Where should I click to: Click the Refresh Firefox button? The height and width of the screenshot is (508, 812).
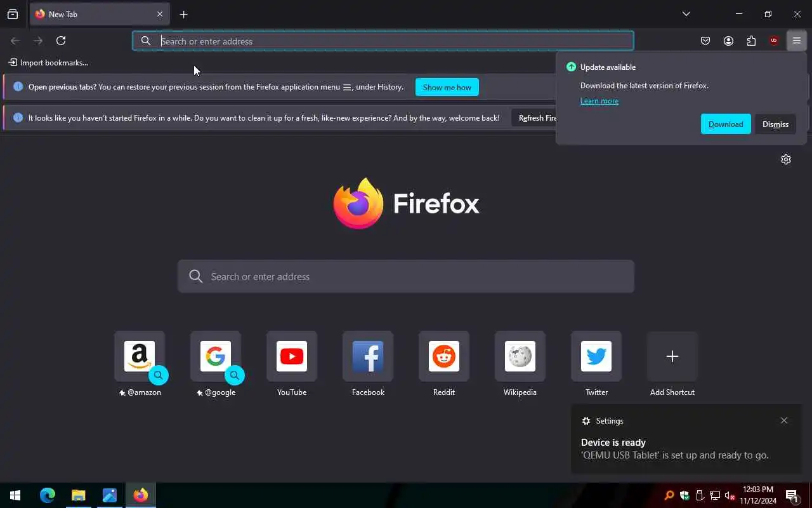tap(534, 117)
